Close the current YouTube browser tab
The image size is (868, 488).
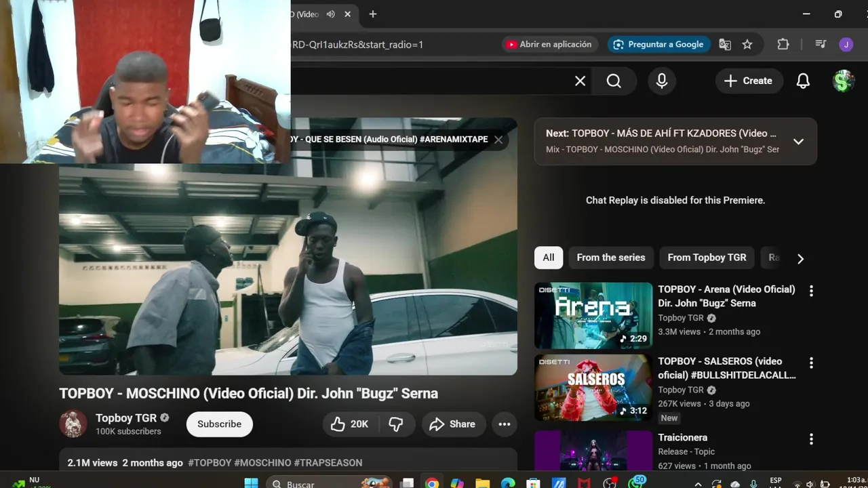click(x=348, y=14)
